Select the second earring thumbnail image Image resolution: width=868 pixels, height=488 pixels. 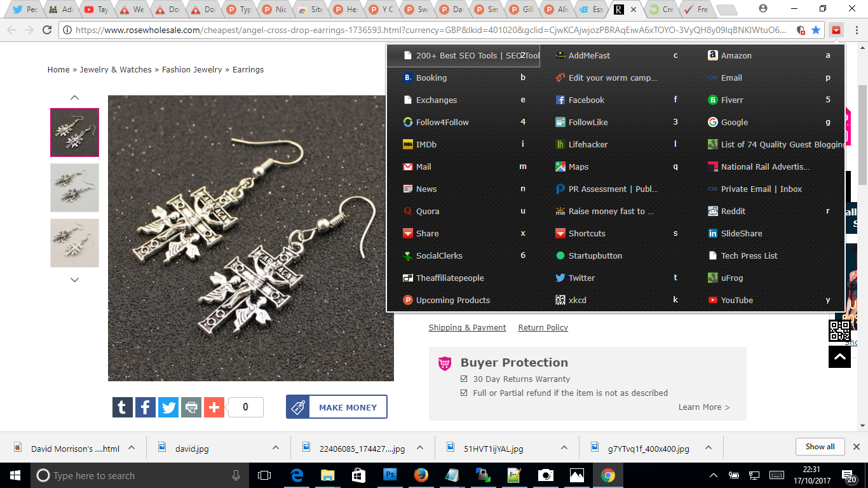74,187
